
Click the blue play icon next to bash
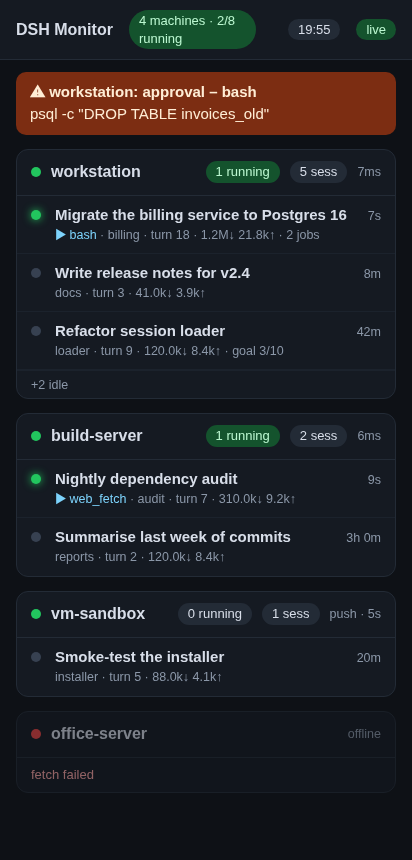(61, 235)
